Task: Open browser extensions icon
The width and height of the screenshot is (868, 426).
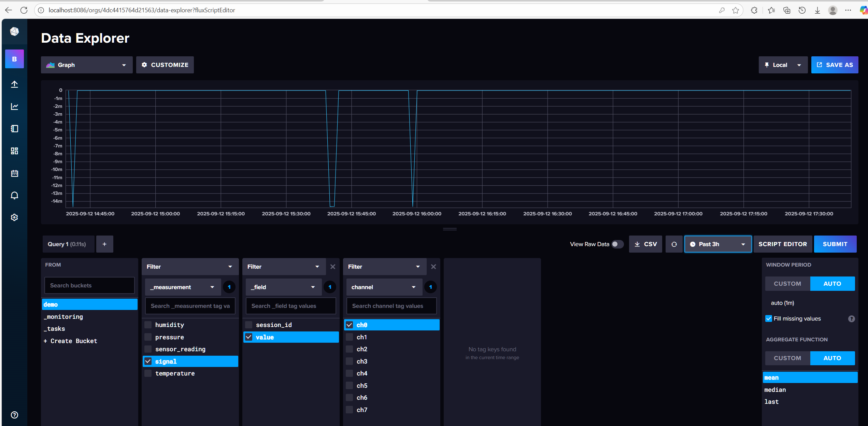Action: tap(754, 10)
